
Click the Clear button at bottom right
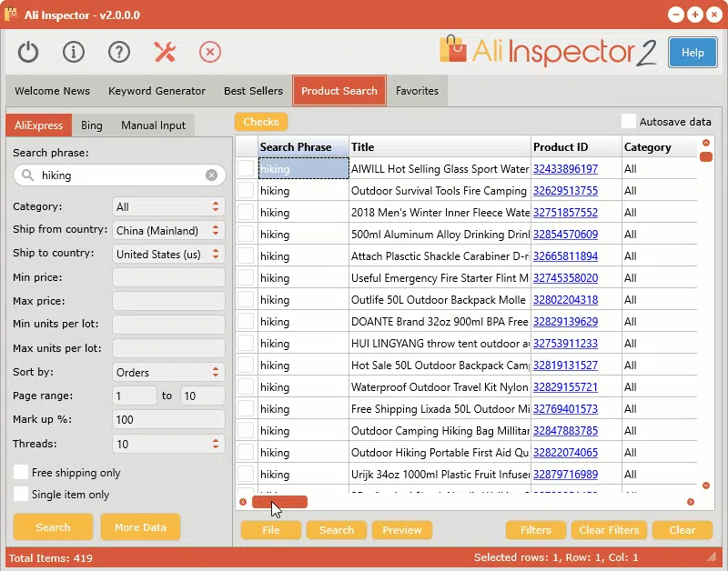click(x=682, y=530)
